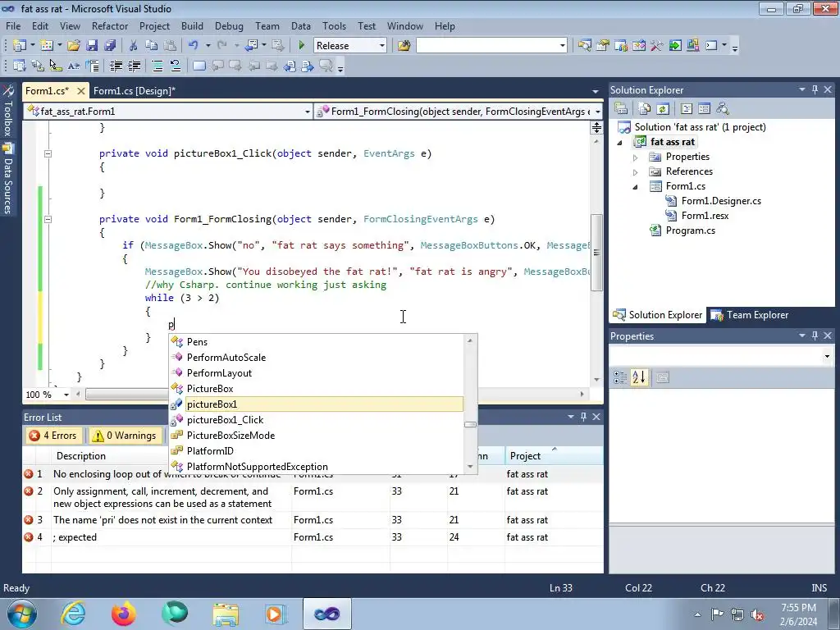840x630 pixels.
Task: Click the Navigate Backward icon
Action: 252,46
